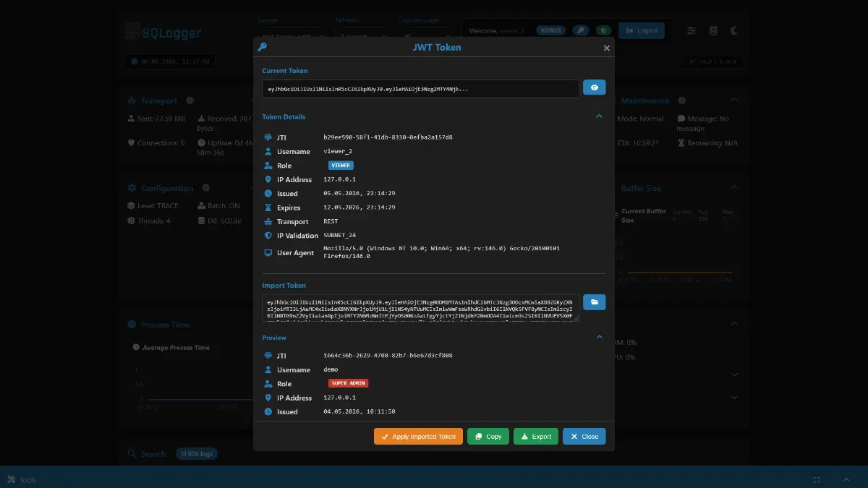Show the full current token via eye button
Viewport: 868px width, 488px height.
pyautogui.click(x=595, y=87)
